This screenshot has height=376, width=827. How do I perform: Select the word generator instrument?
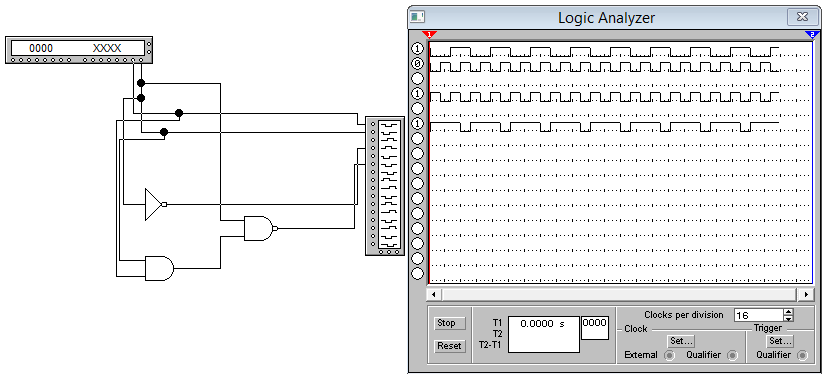[79, 50]
